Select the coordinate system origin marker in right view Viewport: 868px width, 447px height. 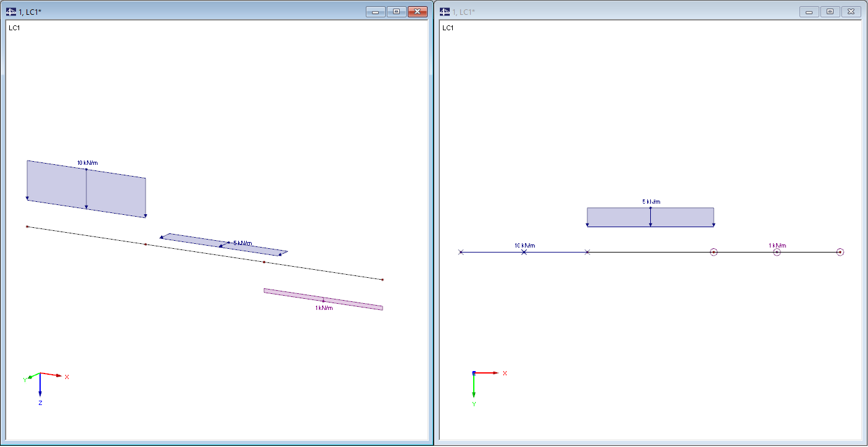coord(474,373)
